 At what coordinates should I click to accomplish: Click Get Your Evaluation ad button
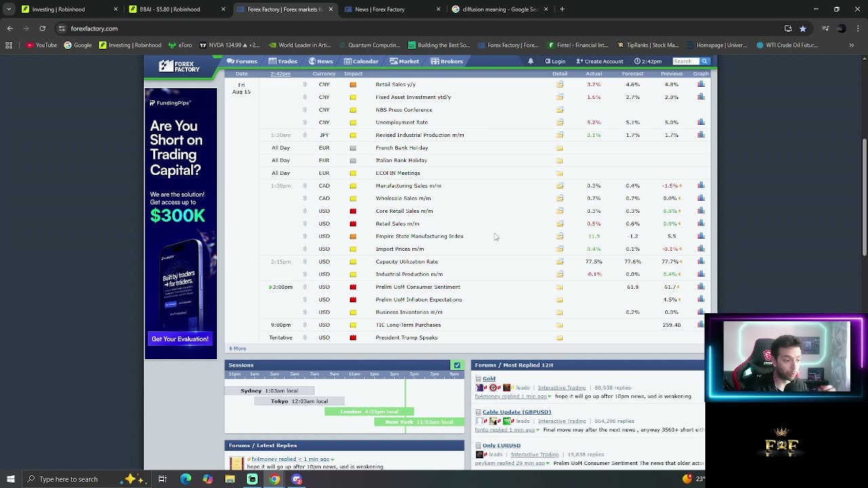pos(180,339)
